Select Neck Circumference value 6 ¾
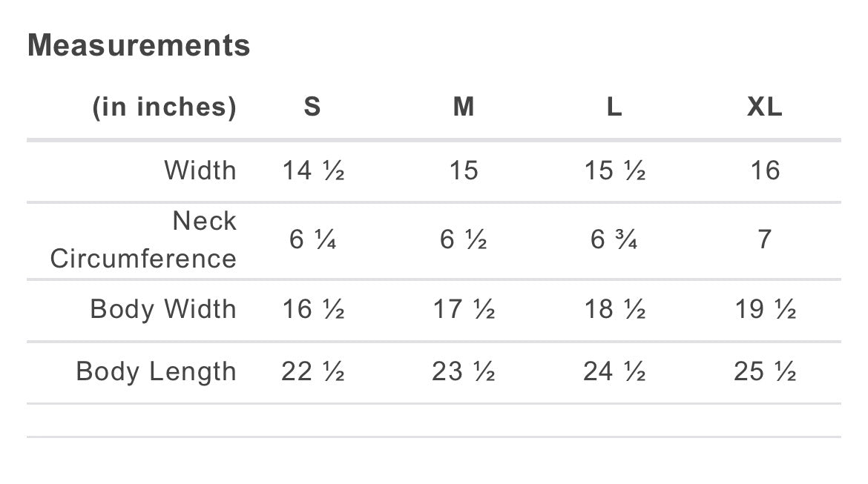Screen dimensions: 868x484 coord(614,240)
